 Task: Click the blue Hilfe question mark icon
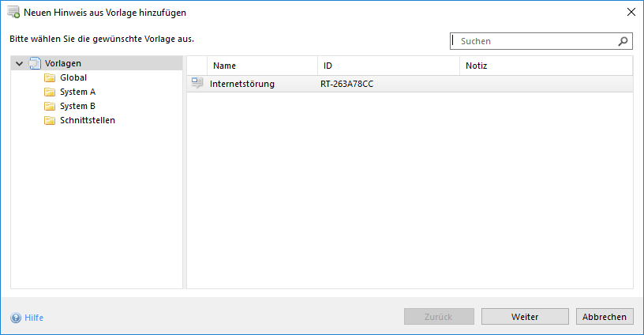click(16, 318)
